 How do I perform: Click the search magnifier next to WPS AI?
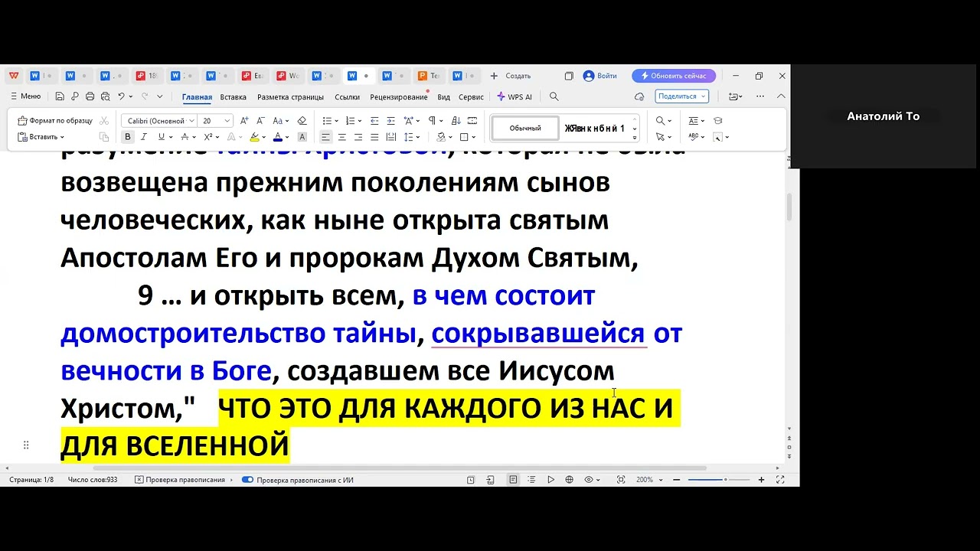point(554,96)
